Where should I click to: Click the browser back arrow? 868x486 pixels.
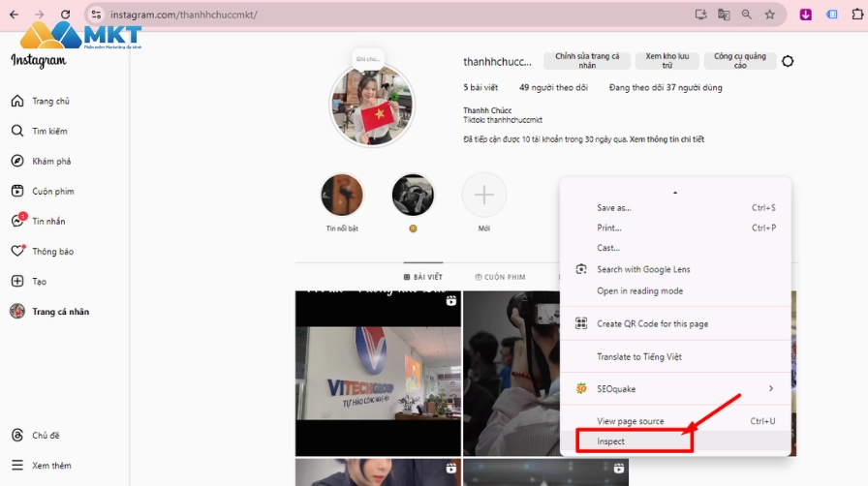pos(14,15)
